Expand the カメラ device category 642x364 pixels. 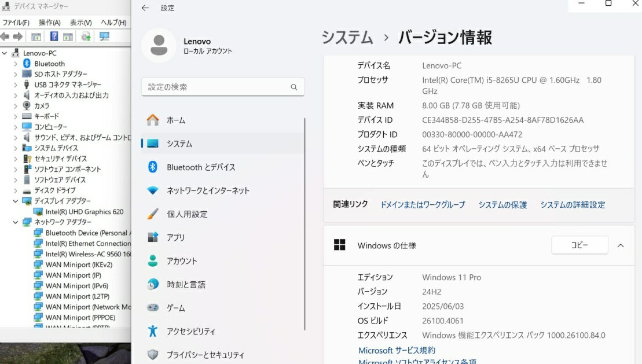16,106
